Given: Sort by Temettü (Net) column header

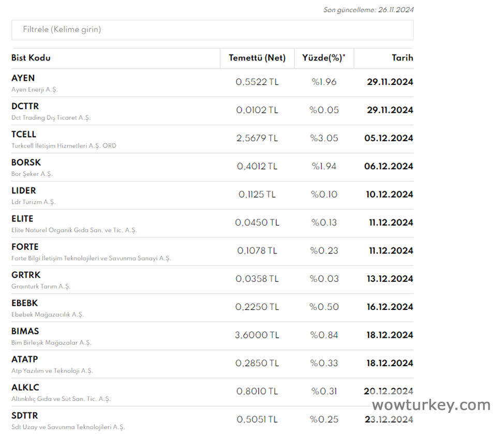Looking at the screenshot, I should pos(257,58).
